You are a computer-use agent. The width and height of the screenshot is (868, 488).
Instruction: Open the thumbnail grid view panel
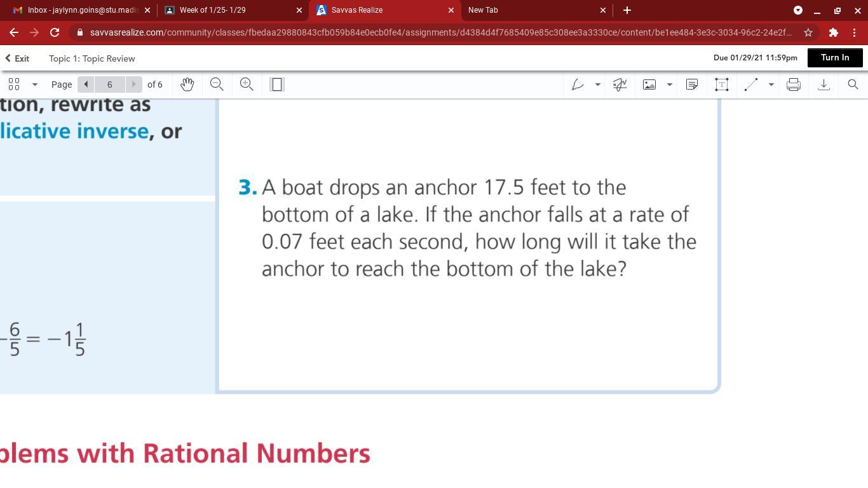pyautogui.click(x=14, y=85)
